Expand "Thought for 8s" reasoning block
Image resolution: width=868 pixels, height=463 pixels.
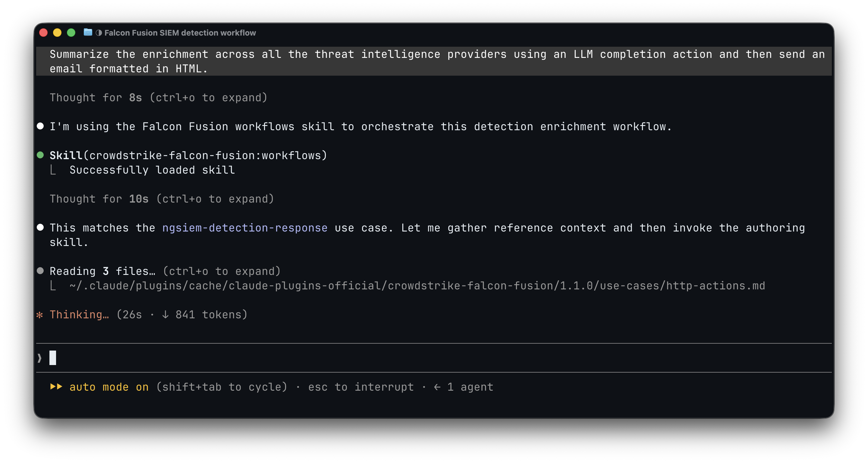pos(158,97)
